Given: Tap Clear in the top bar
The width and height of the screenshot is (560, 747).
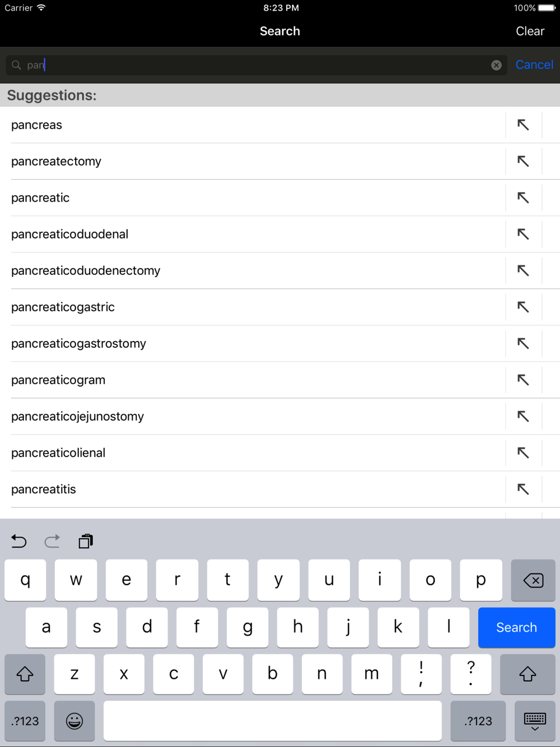Looking at the screenshot, I should pos(530,31).
